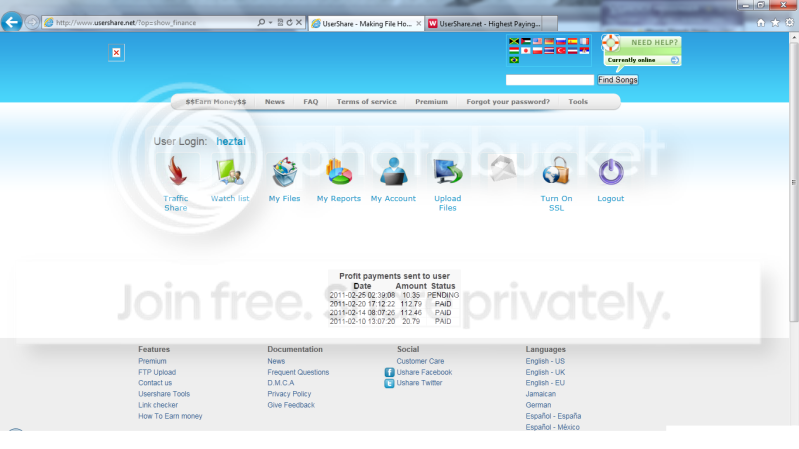
Task: Open the Traffic Share flame icon
Action: point(177,171)
